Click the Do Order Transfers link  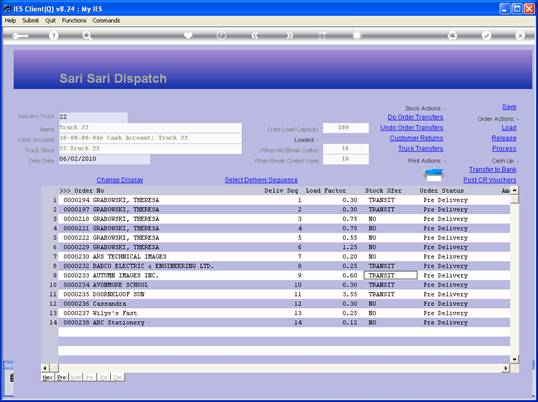click(415, 117)
